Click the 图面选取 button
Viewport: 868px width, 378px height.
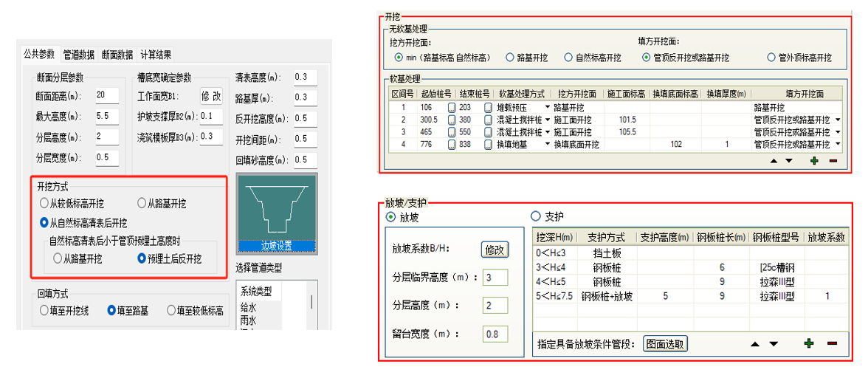pyautogui.click(x=664, y=343)
